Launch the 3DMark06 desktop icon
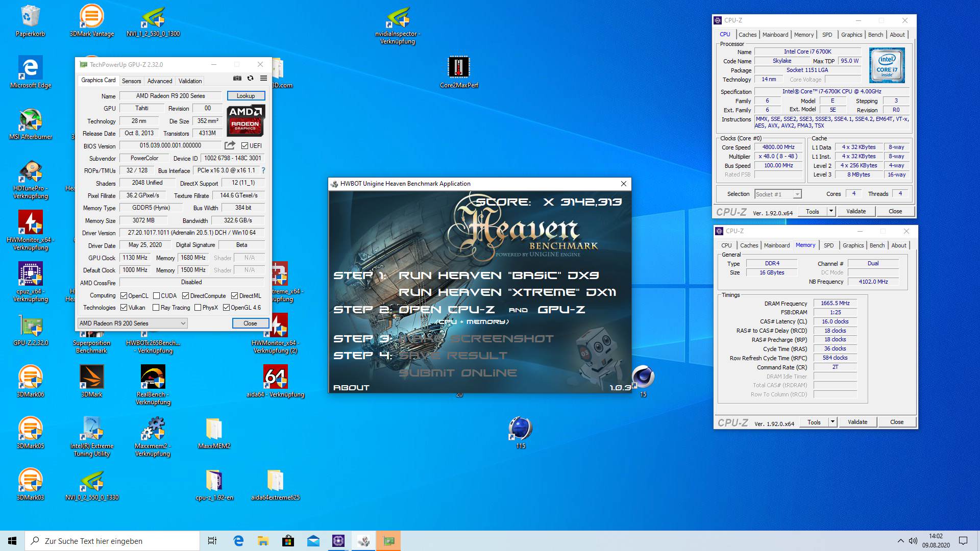Viewport: 980px width, 551px height. pos(31,381)
